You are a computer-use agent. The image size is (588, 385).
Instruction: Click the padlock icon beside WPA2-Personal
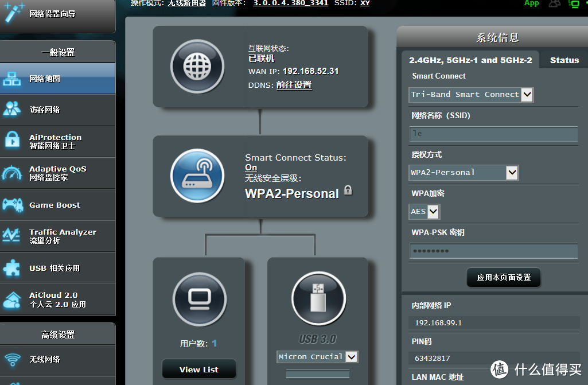click(x=348, y=190)
